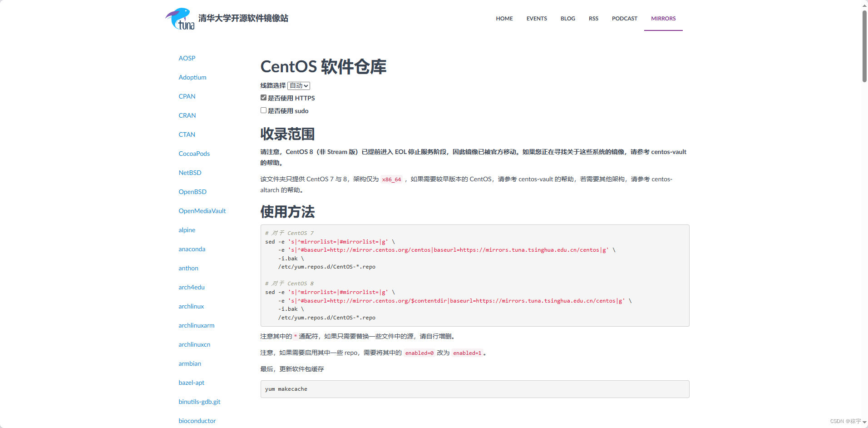The image size is (868, 428).
Task: Open the CocoaPods sidebar link
Action: tap(194, 154)
